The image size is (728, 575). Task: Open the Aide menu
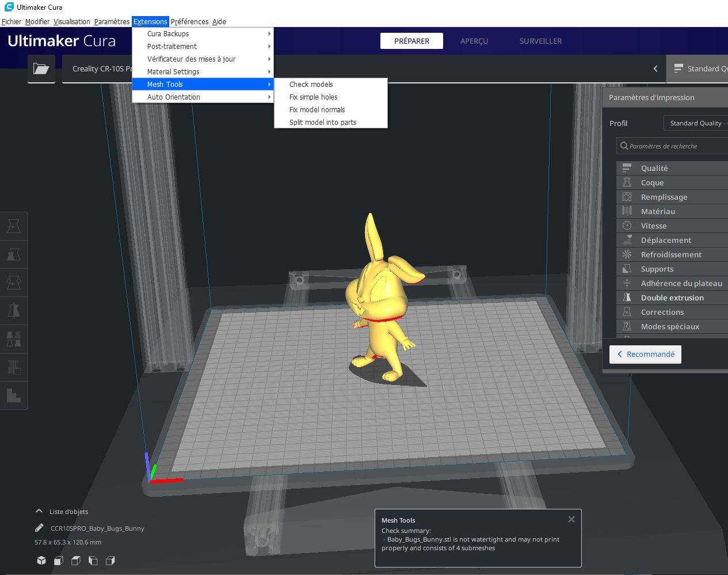tap(219, 22)
